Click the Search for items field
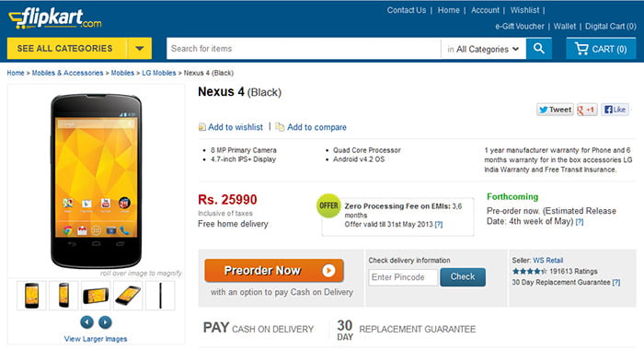This screenshot has height=351, width=644. tap(304, 49)
